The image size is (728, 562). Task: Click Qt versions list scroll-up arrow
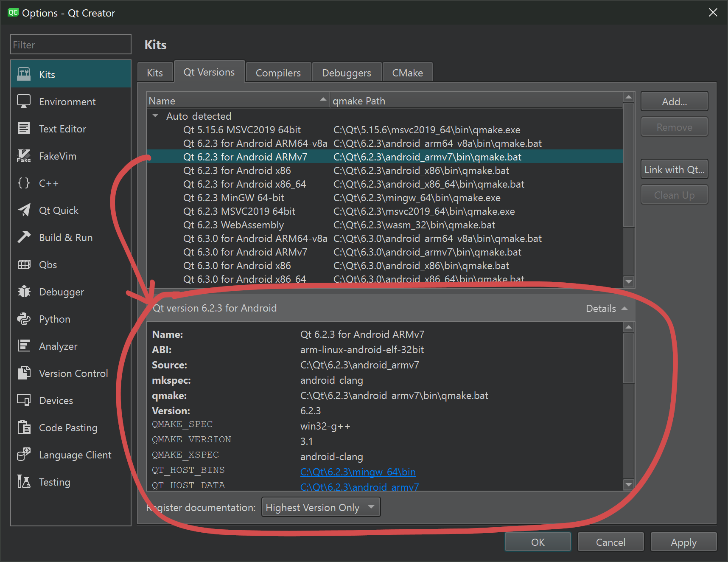[629, 97]
